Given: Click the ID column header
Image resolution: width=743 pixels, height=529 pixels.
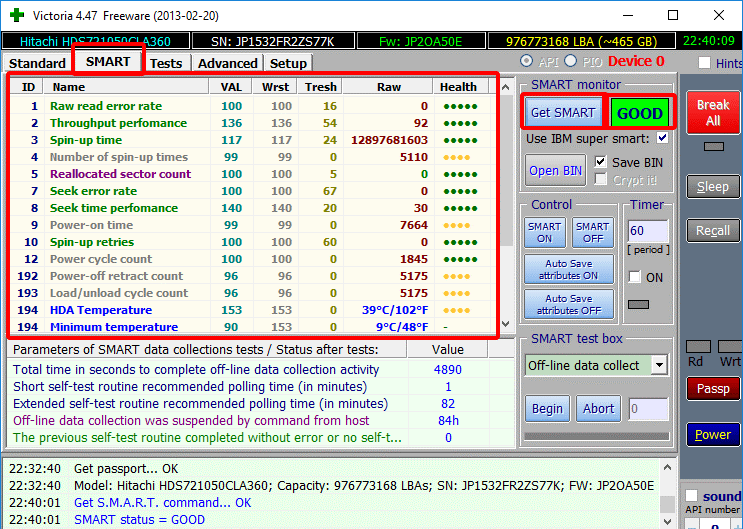Looking at the screenshot, I should [x=27, y=87].
